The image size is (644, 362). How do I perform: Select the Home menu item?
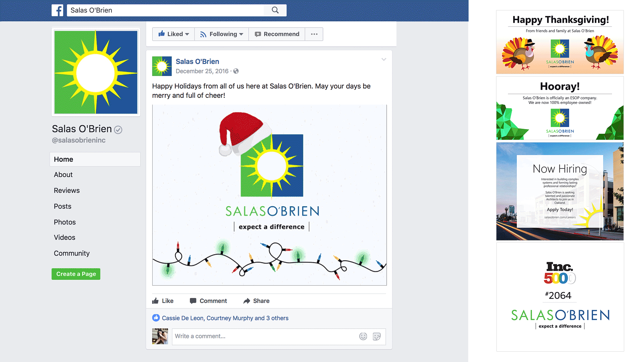click(95, 159)
